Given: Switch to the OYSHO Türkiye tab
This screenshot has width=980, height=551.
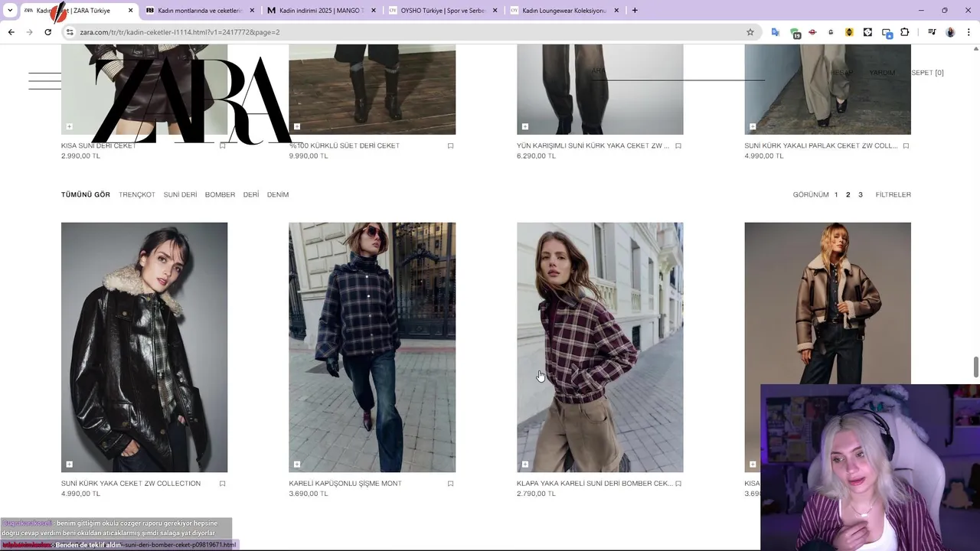Looking at the screenshot, I should (x=444, y=11).
